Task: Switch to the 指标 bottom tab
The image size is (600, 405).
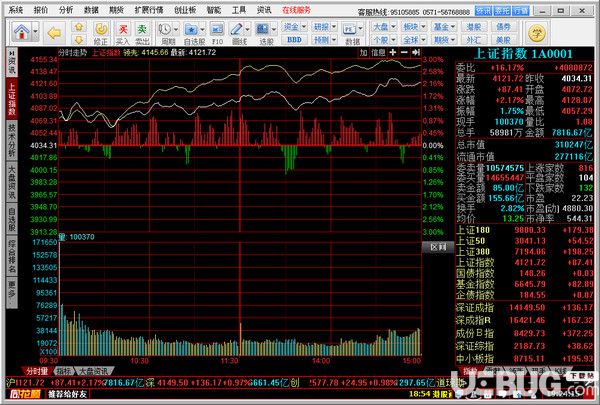Action: tap(64, 371)
